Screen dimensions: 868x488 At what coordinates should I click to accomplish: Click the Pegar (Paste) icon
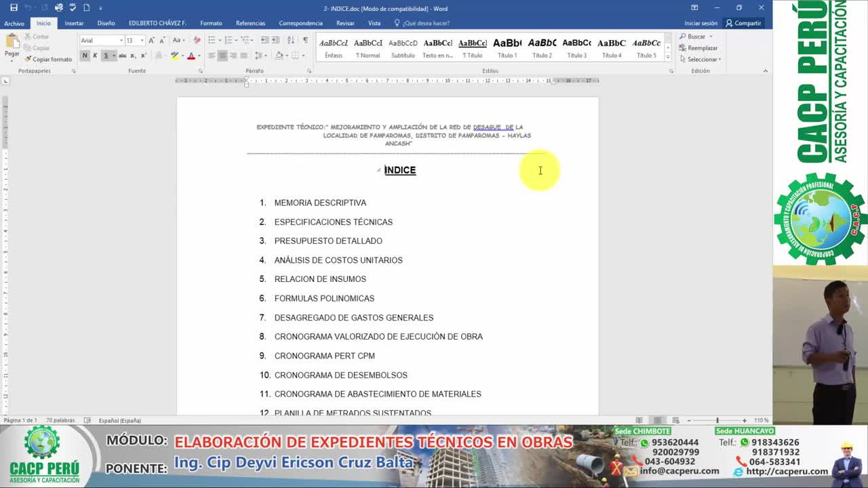[x=12, y=42]
